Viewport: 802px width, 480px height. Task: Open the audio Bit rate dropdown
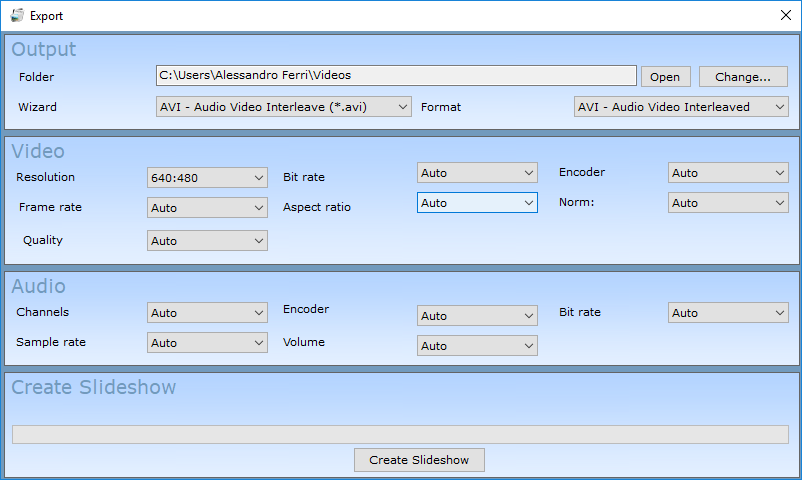coord(728,313)
